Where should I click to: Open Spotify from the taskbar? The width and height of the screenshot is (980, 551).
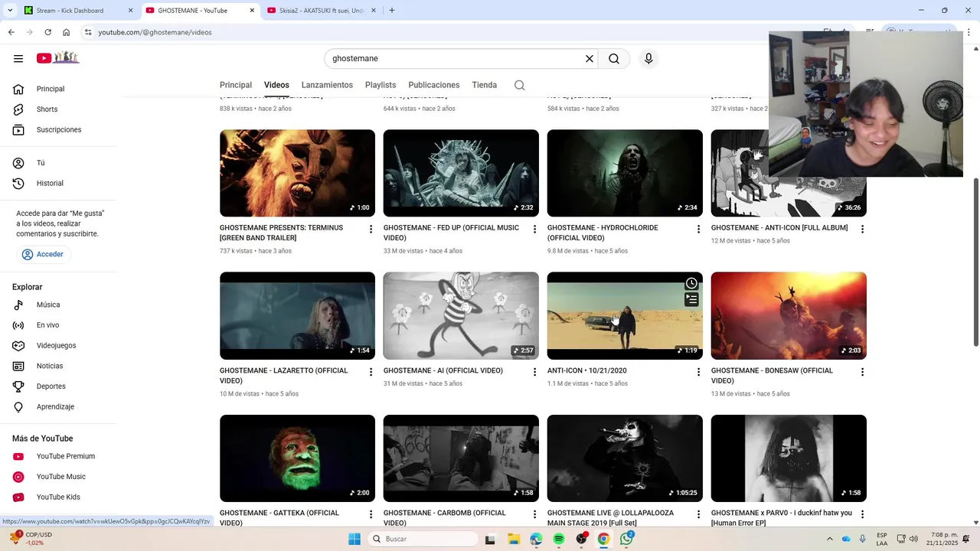559,539
